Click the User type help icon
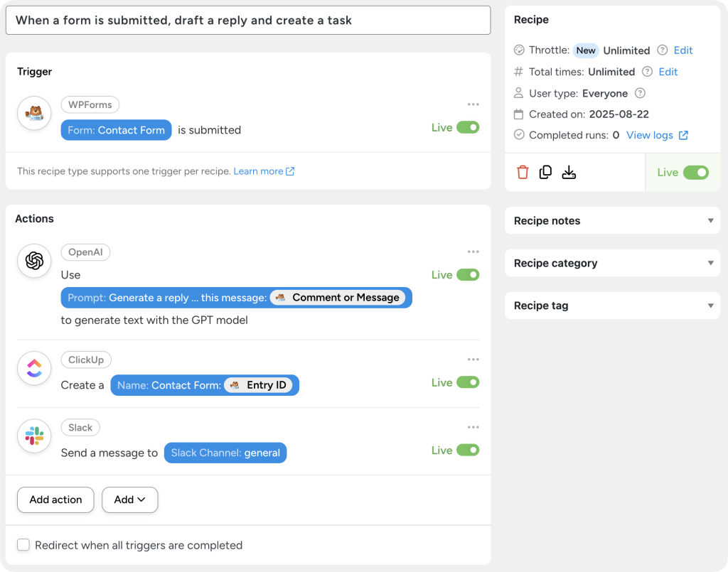 640,93
